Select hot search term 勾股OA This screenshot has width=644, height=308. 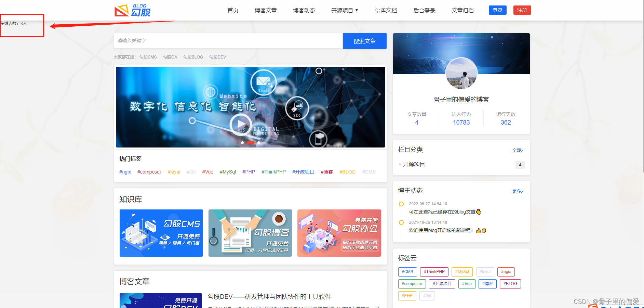click(x=170, y=57)
